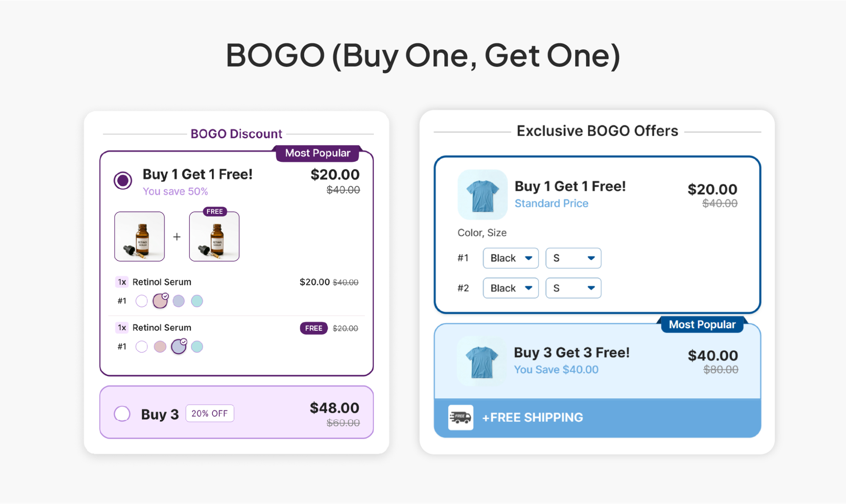Open the #1 size S dropdown
Viewport: 846px width, 504px height.
[x=573, y=258]
